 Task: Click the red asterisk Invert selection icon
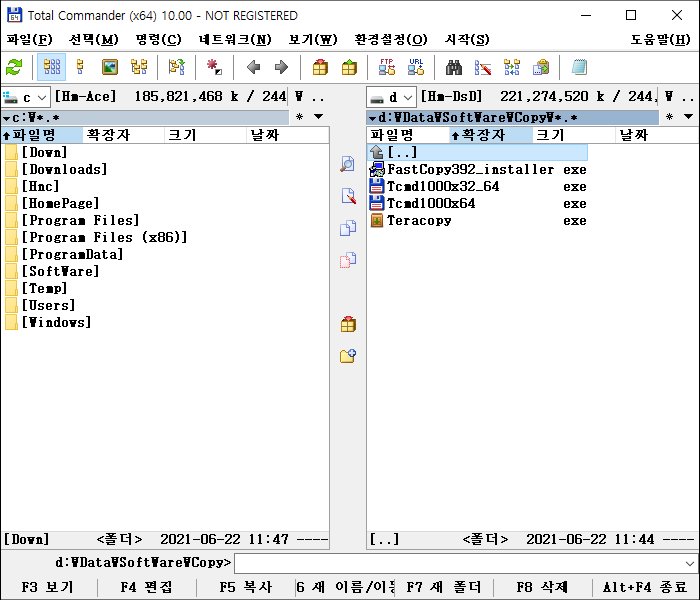pyautogui.click(x=214, y=67)
